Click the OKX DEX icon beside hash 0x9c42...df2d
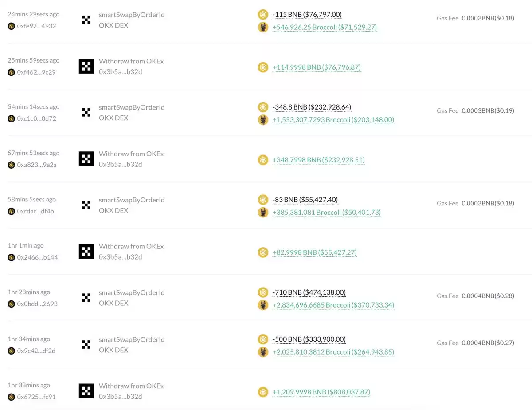Screen dimensions: 532x410 [x=86, y=344]
